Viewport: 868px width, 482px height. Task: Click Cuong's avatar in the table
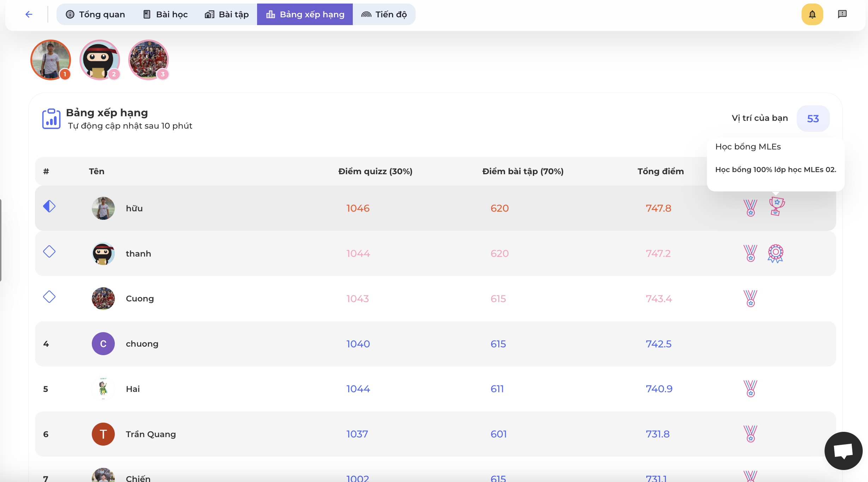point(103,299)
